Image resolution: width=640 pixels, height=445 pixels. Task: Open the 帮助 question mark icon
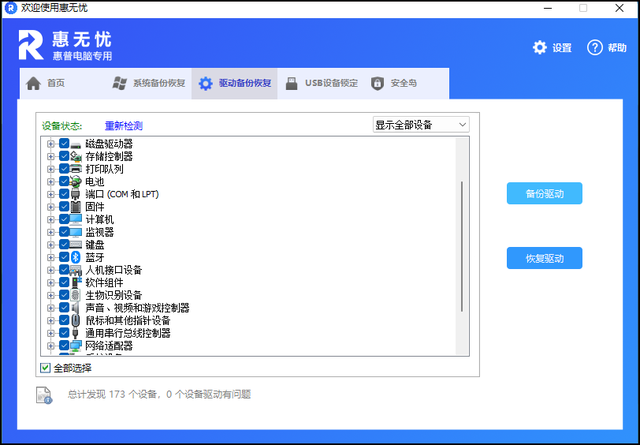[595, 48]
